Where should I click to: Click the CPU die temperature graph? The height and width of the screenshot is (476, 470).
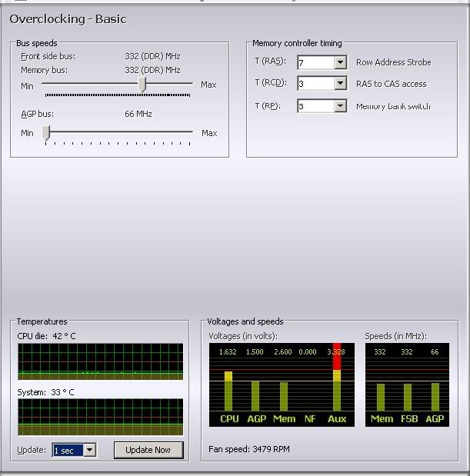pos(101,361)
